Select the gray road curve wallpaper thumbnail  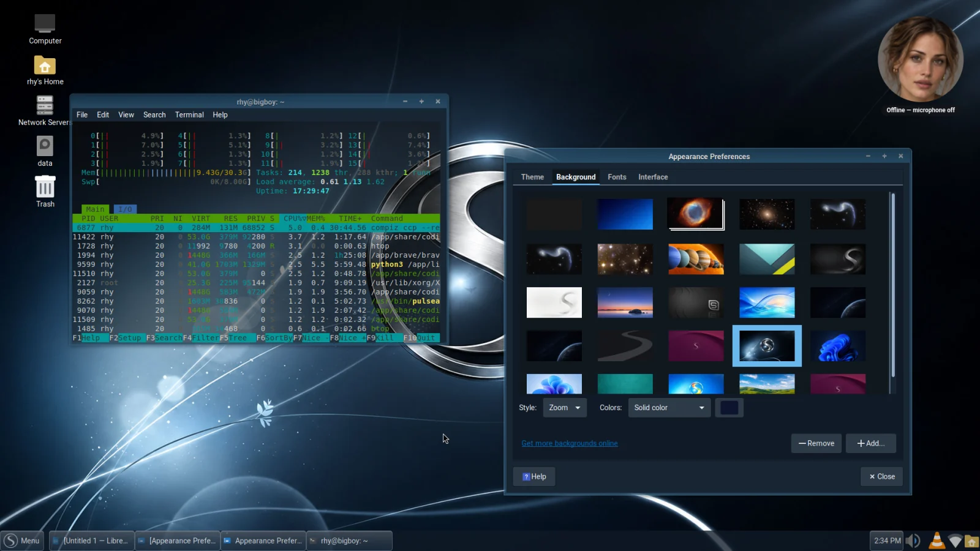[x=625, y=346]
